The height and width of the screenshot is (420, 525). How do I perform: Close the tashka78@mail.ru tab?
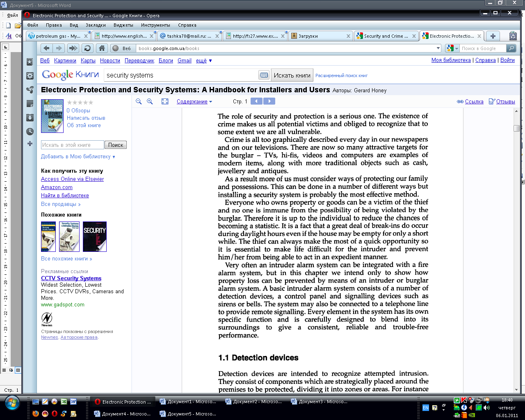217,36
